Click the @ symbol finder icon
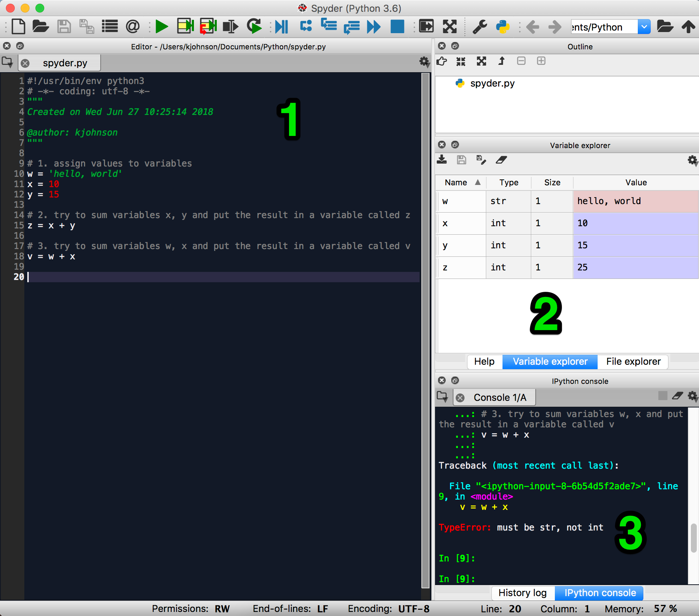 click(x=133, y=27)
